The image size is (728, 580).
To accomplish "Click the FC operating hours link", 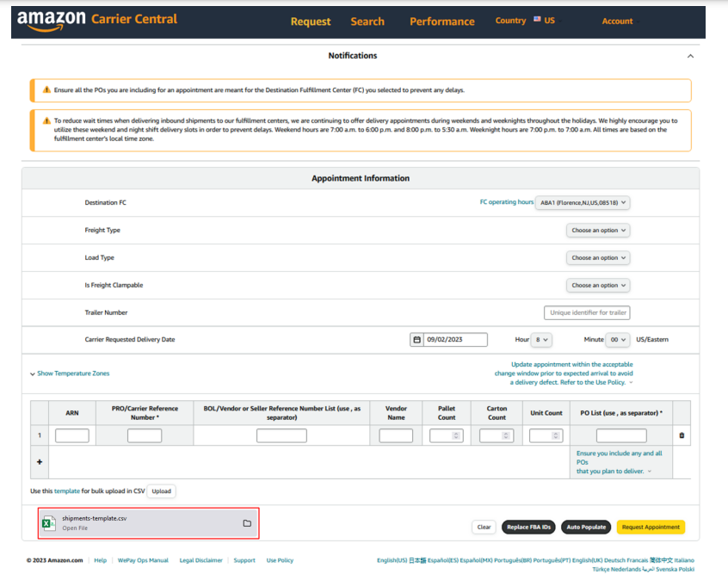I will 507,202.
